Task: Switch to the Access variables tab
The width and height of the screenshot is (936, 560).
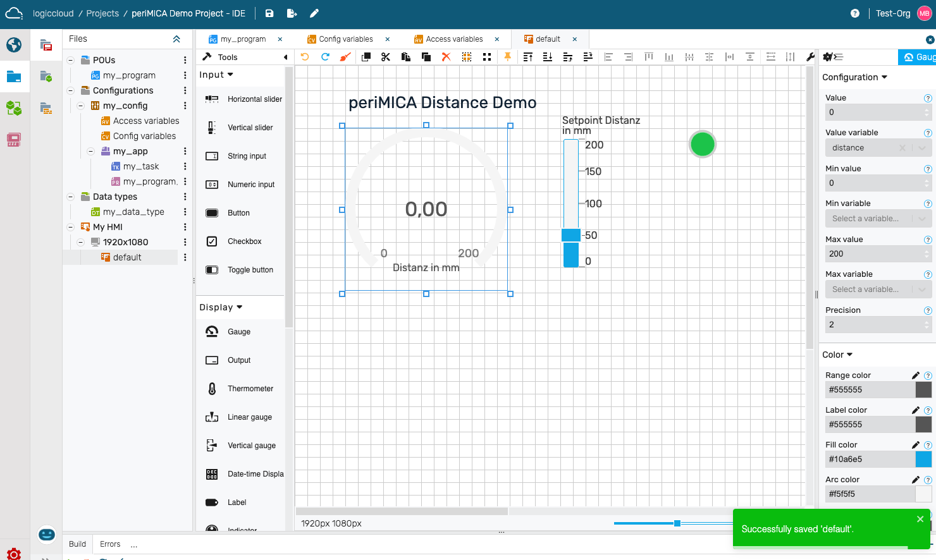Action: (453, 39)
